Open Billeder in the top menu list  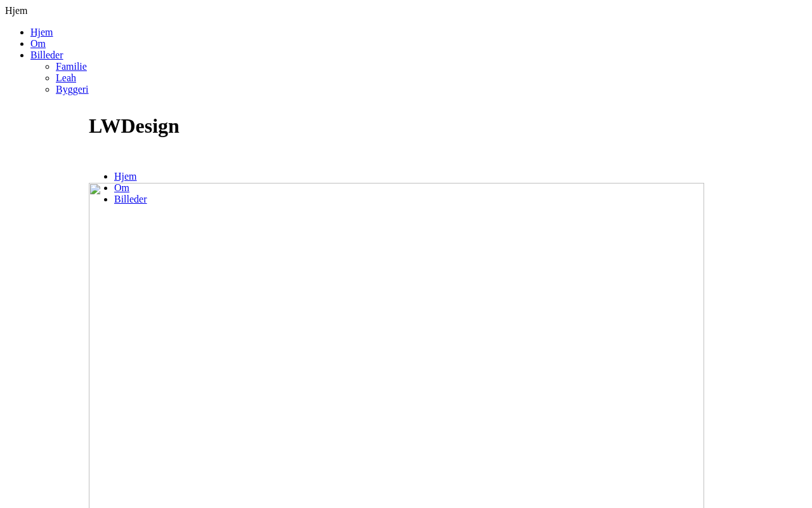click(47, 55)
